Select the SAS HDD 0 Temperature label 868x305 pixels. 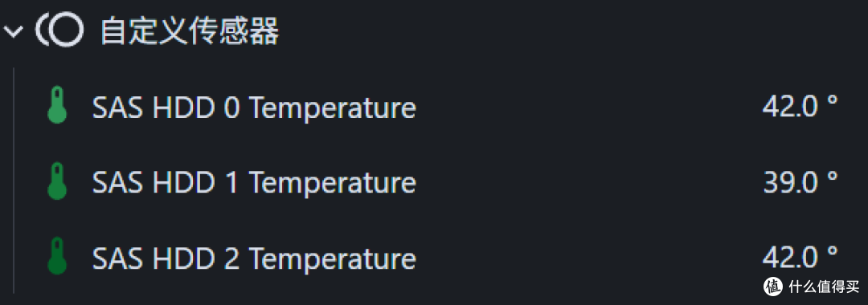point(254,108)
